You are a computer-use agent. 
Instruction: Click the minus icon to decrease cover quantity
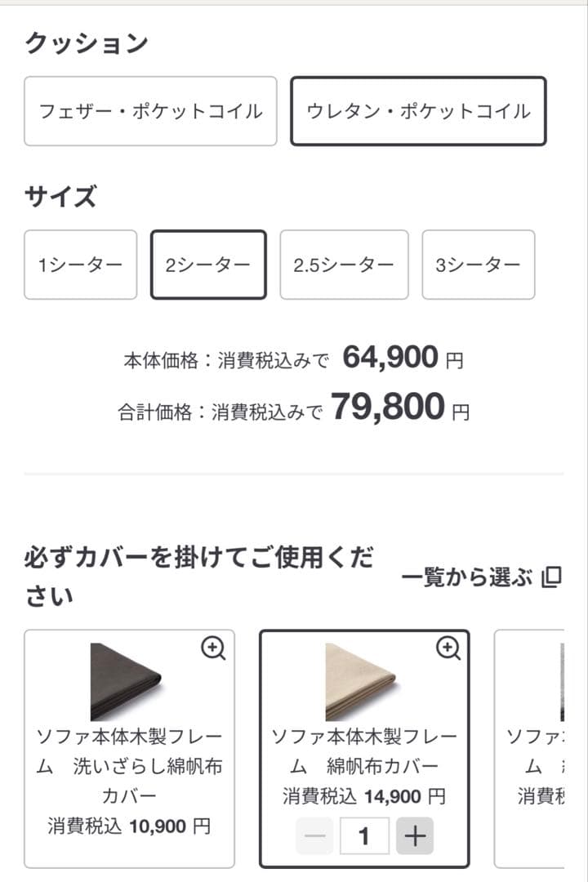(314, 835)
